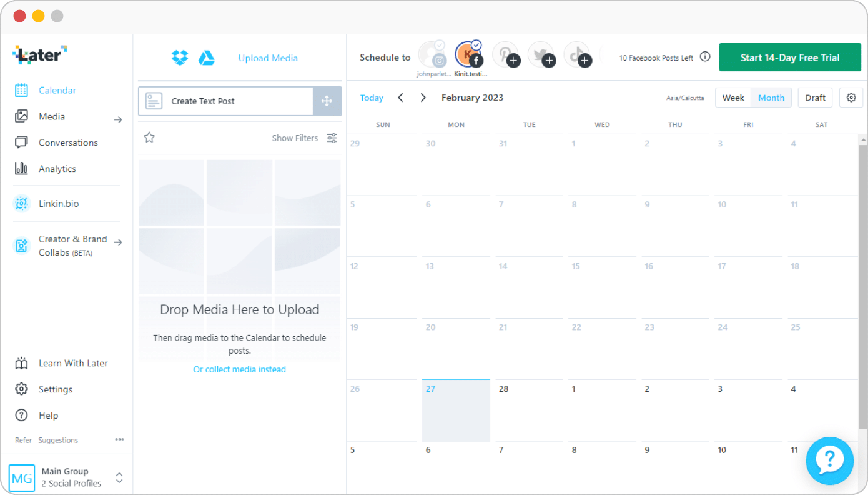Select the Media panel in sidebar
Viewport: 868px width, 495px height.
(x=52, y=116)
